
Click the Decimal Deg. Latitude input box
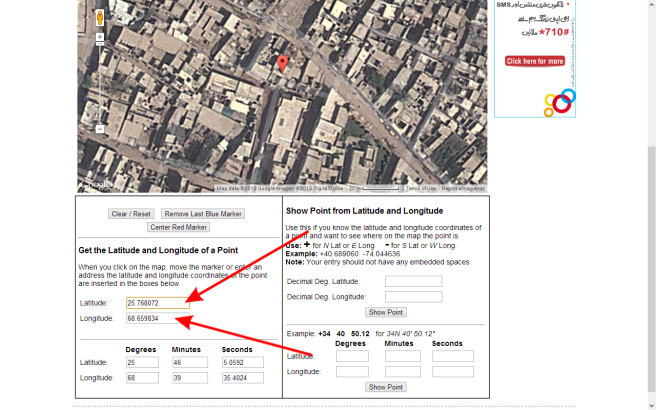pos(413,281)
